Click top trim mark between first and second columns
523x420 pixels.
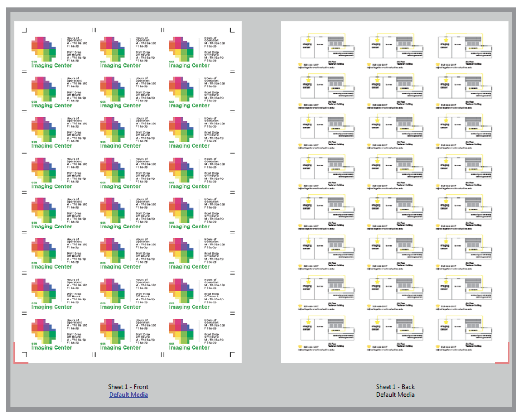click(94, 30)
